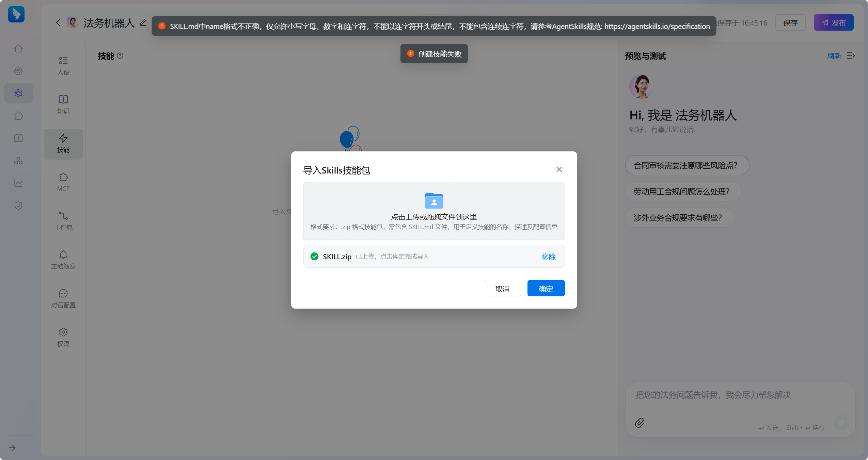Click 确定 to confirm import
Screen dimensions: 868x460
tap(546, 289)
